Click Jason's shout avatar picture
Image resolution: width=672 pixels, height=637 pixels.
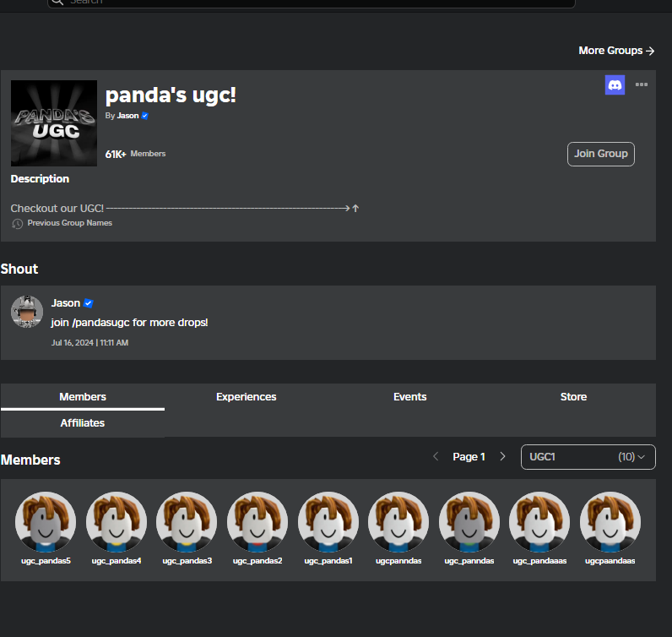coord(26,312)
